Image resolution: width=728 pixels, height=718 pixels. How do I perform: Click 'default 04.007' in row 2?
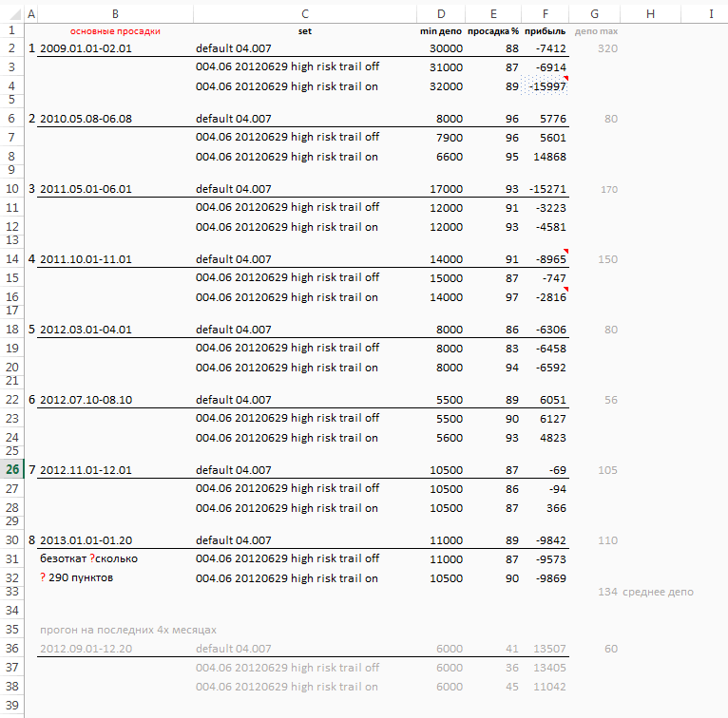(x=234, y=48)
